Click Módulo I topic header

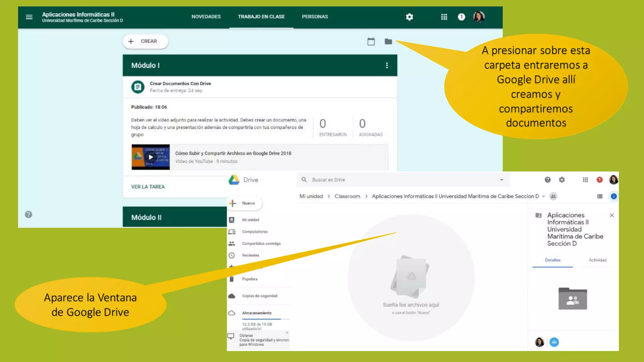(260, 65)
